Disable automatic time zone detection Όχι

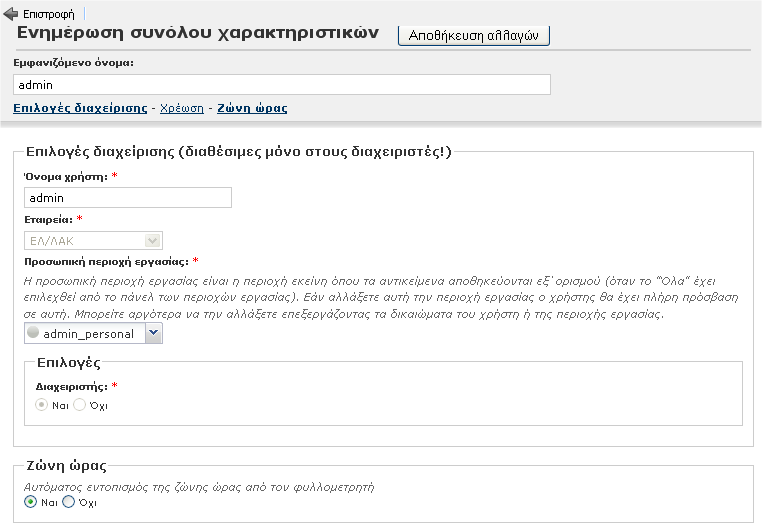(69, 502)
